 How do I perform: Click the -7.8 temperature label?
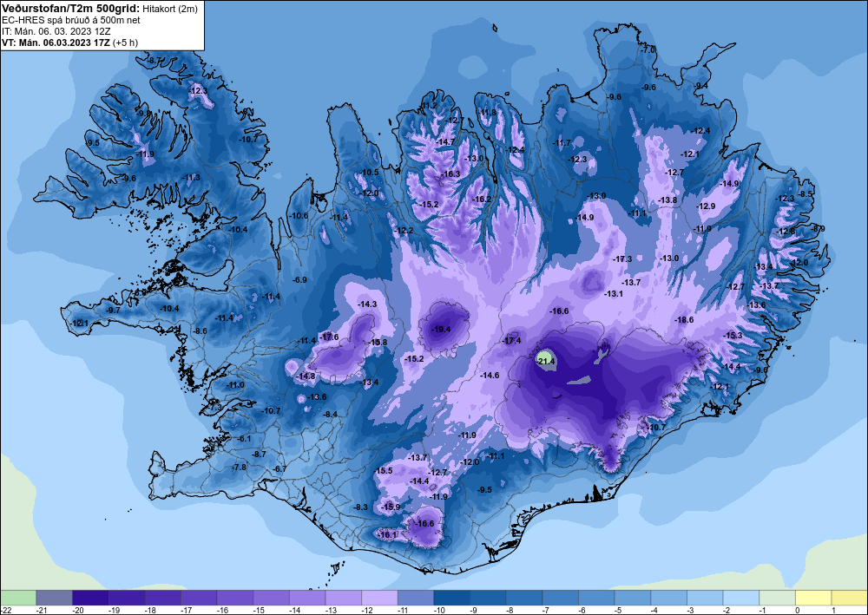coord(239,468)
